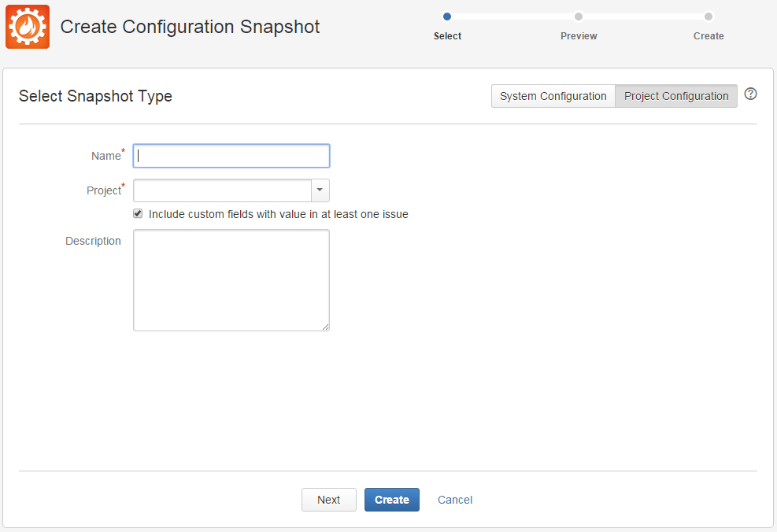
Task: Click the Include custom fields label text
Action: 279,214
